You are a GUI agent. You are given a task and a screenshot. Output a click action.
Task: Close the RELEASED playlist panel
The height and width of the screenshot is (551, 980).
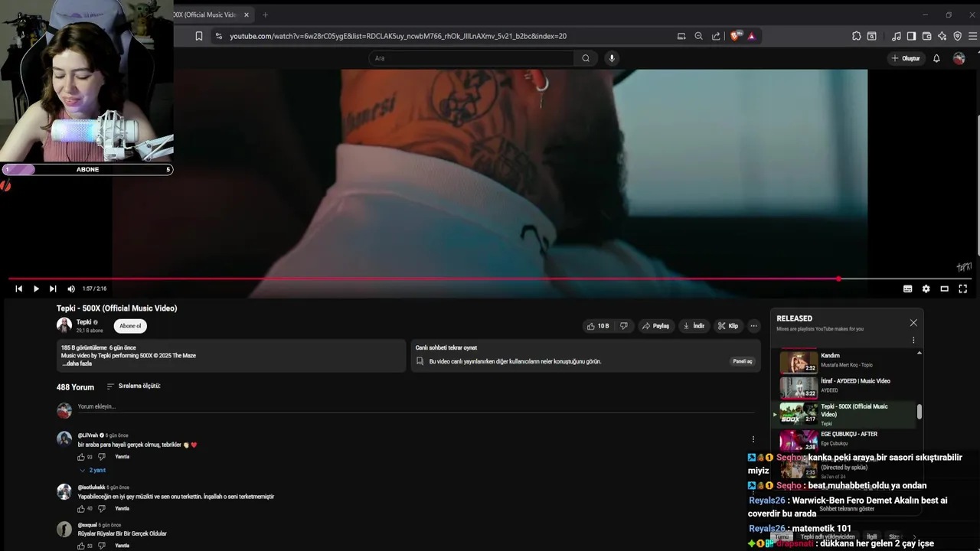pos(913,323)
